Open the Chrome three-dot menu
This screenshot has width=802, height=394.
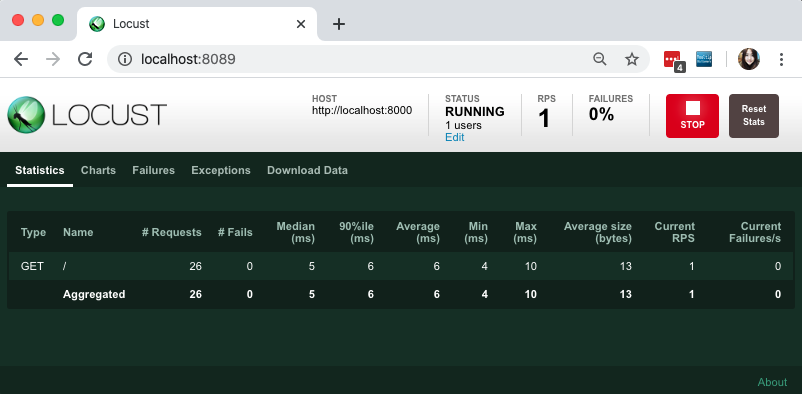(781, 59)
